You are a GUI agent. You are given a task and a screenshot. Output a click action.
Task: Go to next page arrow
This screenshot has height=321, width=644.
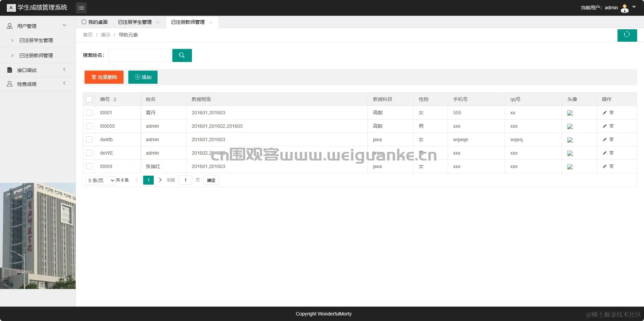160,180
